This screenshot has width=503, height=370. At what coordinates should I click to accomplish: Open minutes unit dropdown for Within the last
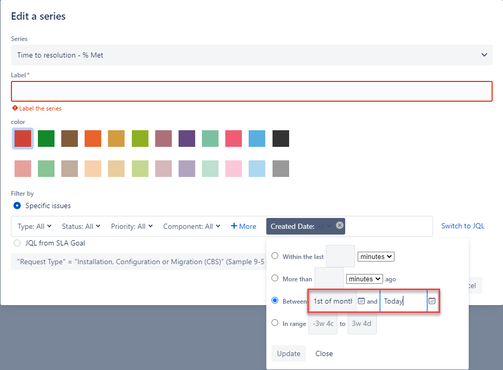(376, 256)
